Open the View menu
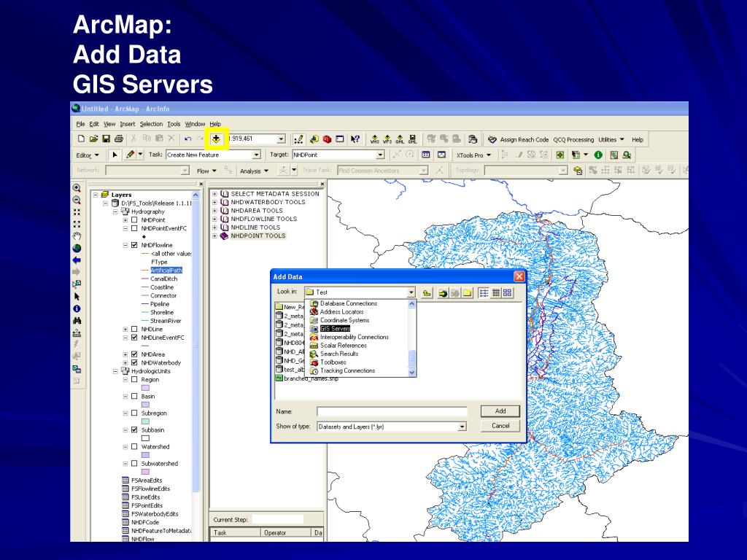 [x=109, y=124]
